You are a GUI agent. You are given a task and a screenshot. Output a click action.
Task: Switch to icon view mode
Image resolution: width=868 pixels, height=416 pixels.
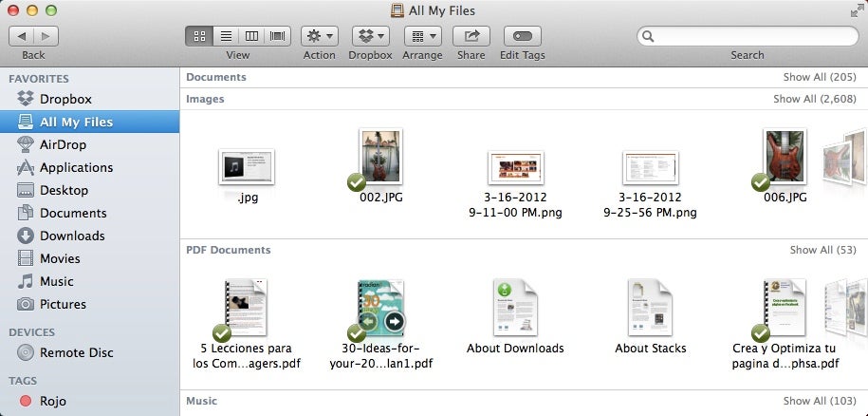click(200, 36)
